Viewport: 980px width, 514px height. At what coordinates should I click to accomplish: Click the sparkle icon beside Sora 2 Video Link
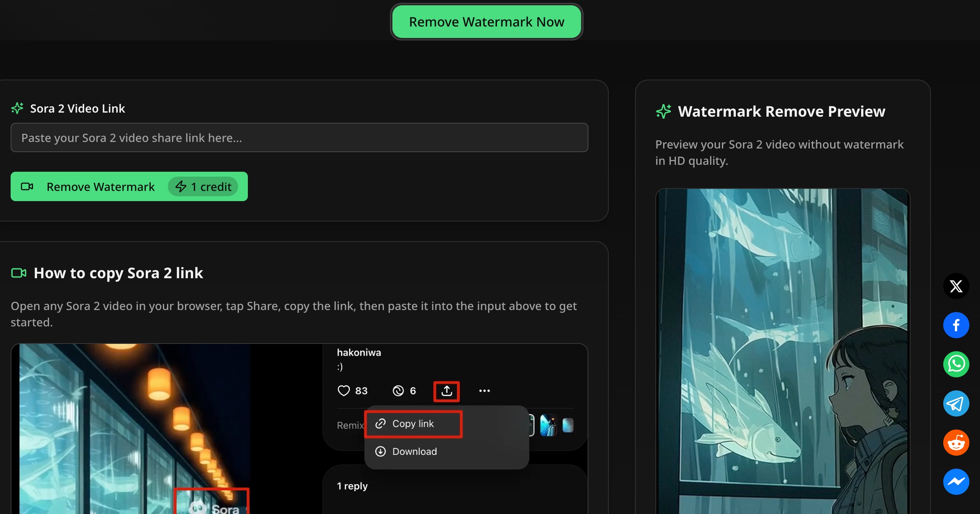pos(17,108)
